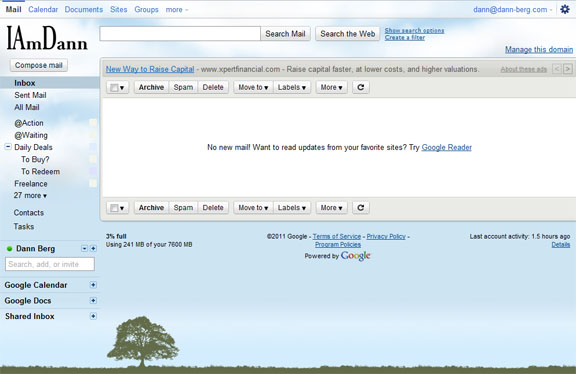Switch to Calendar in top navigation

click(43, 10)
